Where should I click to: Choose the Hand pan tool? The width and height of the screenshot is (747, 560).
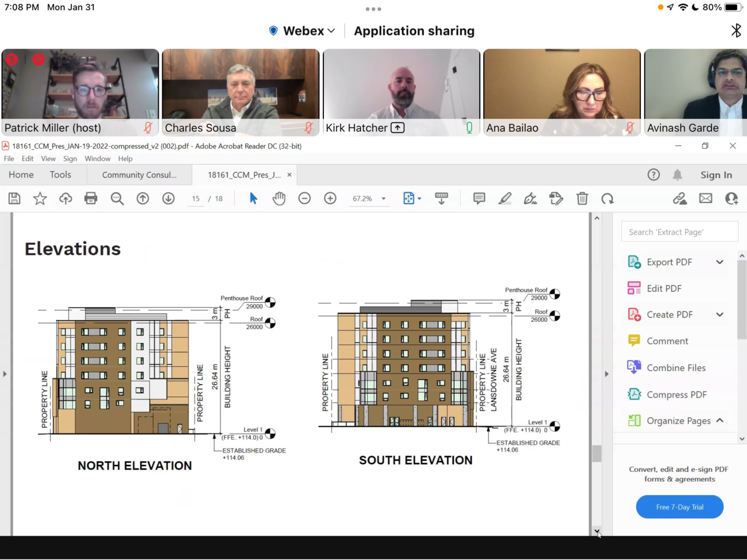(279, 199)
